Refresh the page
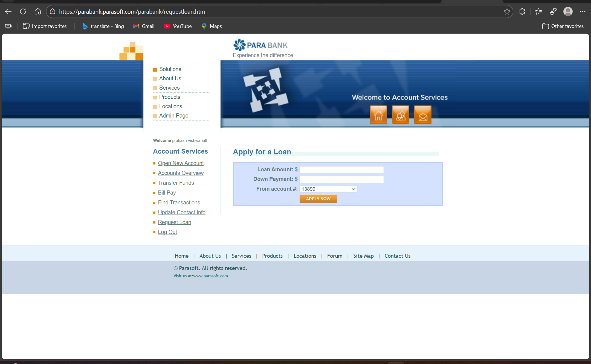 [x=23, y=11]
